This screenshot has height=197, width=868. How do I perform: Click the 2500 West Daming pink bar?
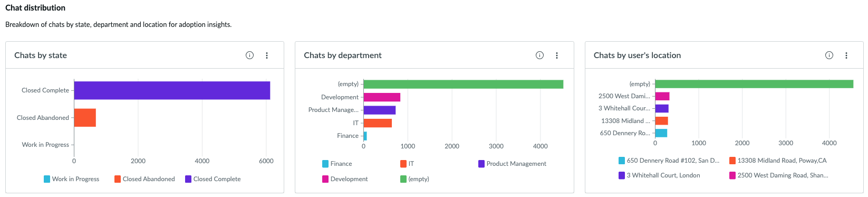tap(662, 96)
